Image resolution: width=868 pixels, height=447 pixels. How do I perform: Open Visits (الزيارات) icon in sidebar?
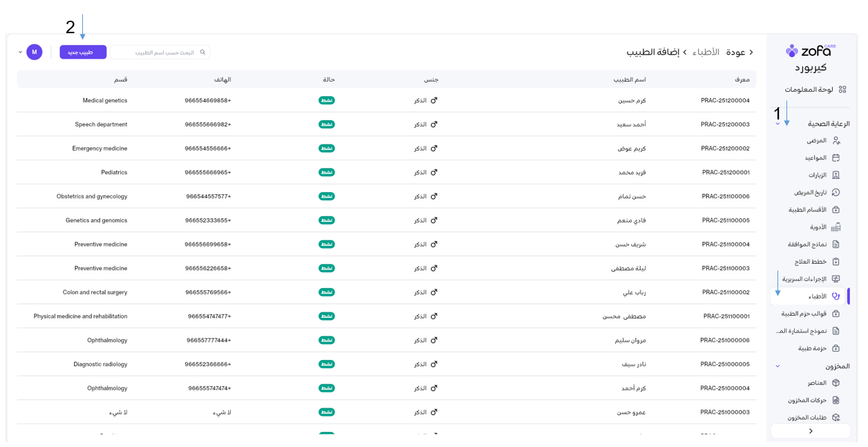pos(836,175)
